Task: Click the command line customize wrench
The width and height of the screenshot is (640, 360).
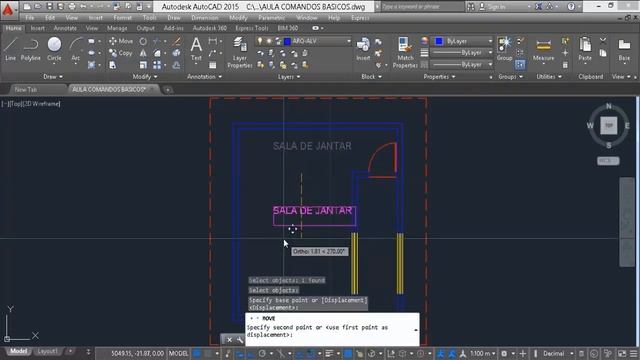Action: (240, 340)
